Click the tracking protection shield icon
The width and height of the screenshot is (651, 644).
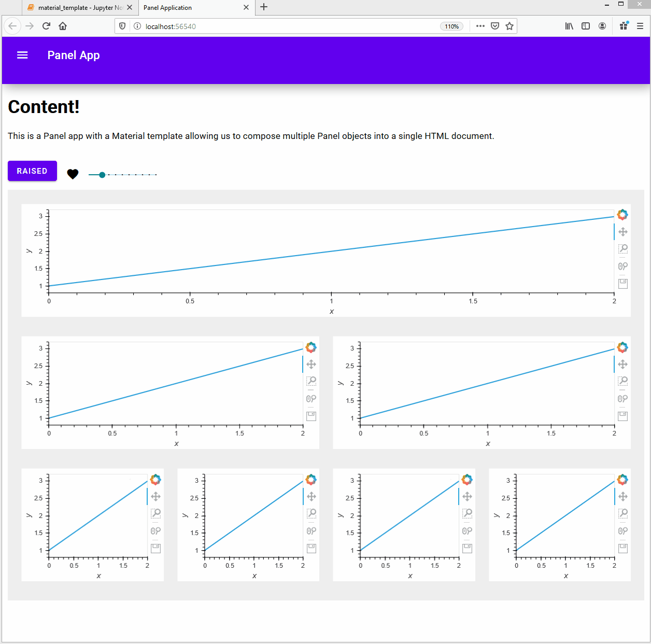pos(122,26)
